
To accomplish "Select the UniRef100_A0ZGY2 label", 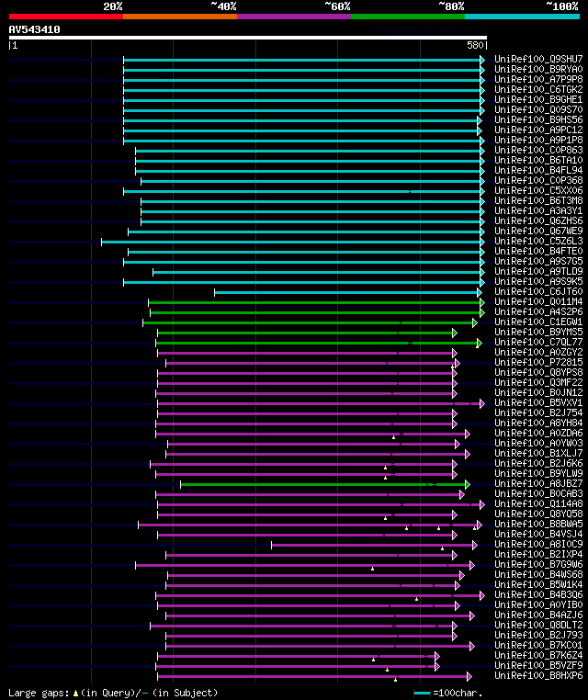I will (x=538, y=352).
